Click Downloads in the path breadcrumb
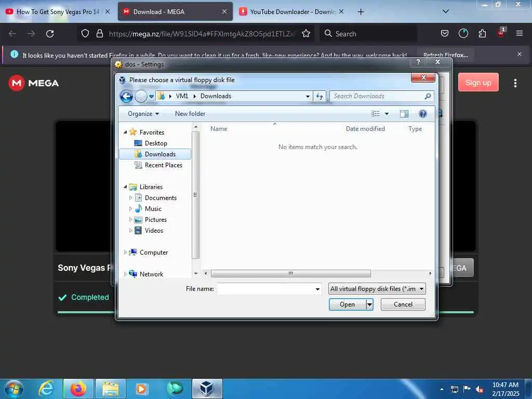The height and width of the screenshot is (399, 532). tap(216, 96)
